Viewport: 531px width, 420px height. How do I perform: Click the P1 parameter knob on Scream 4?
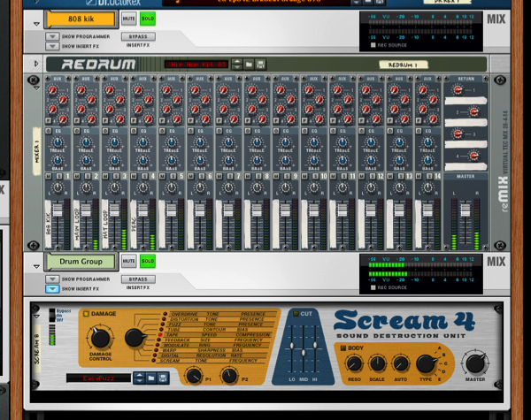[x=194, y=376]
